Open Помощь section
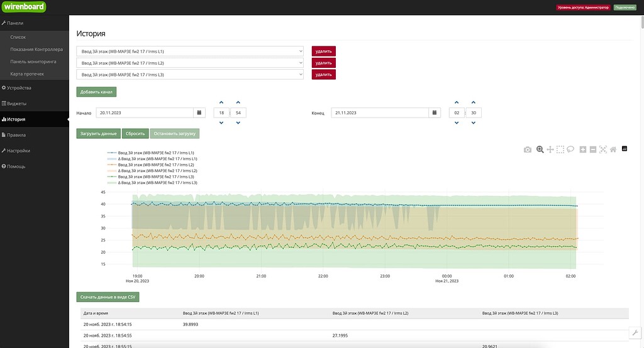644x348 pixels. [x=35, y=166]
